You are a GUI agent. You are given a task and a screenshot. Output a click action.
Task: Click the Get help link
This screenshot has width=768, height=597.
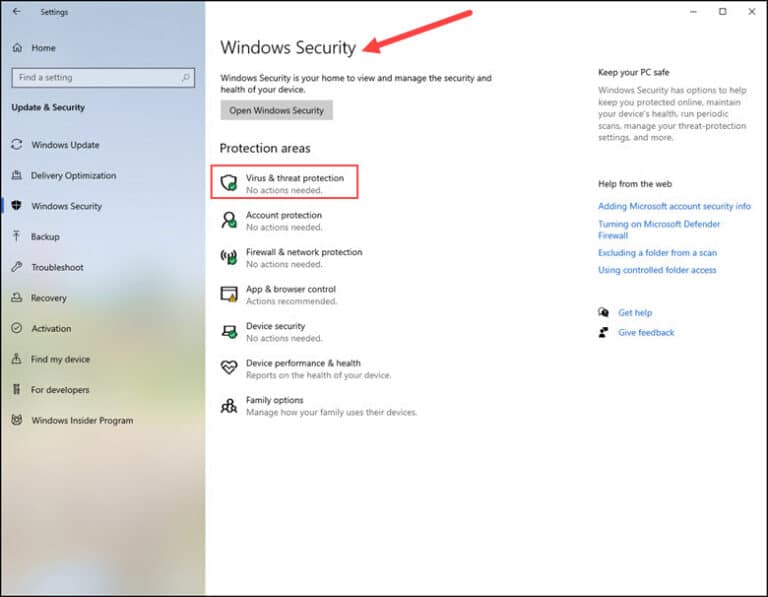point(635,312)
